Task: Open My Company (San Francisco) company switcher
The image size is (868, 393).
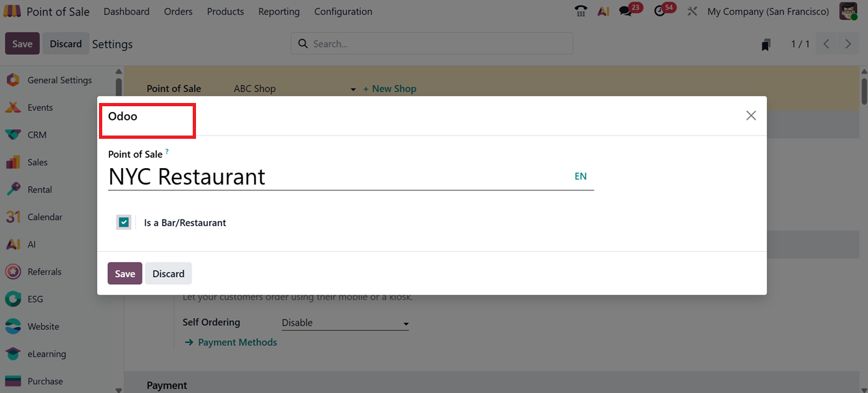Action: click(x=768, y=11)
